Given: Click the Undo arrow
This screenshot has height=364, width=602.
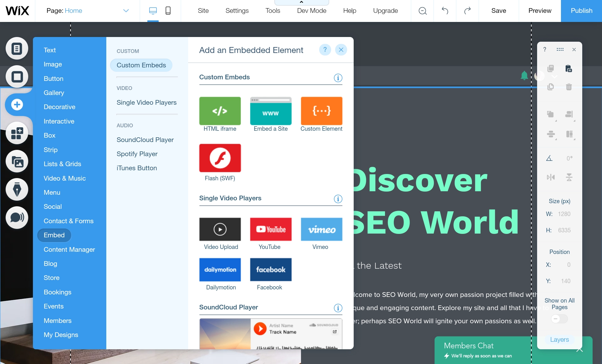Looking at the screenshot, I should (x=445, y=11).
